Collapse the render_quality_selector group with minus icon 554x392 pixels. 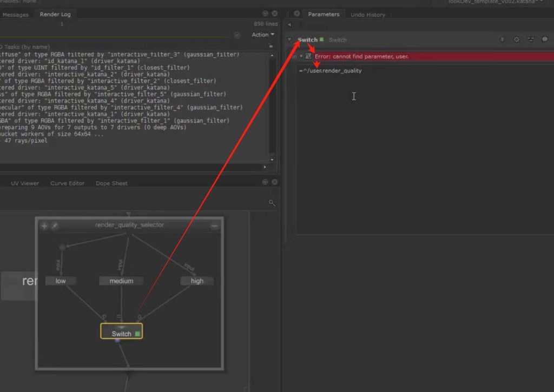[x=215, y=225]
